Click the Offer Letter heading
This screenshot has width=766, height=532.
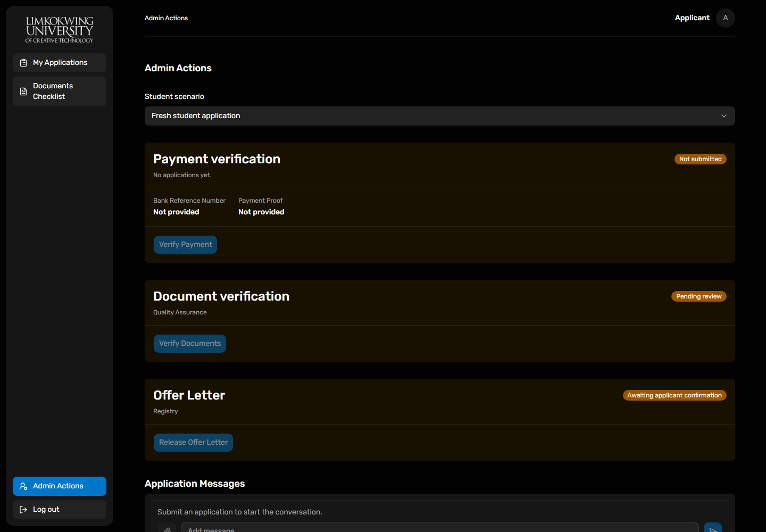point(189,395)
